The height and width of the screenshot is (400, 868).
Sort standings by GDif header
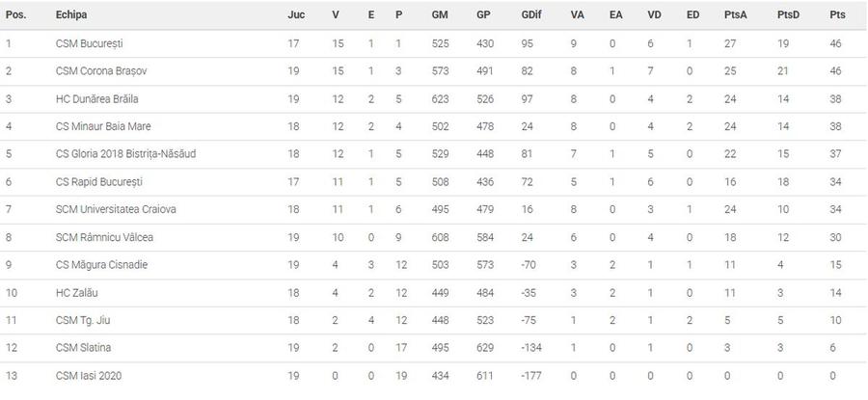(531, 15)
